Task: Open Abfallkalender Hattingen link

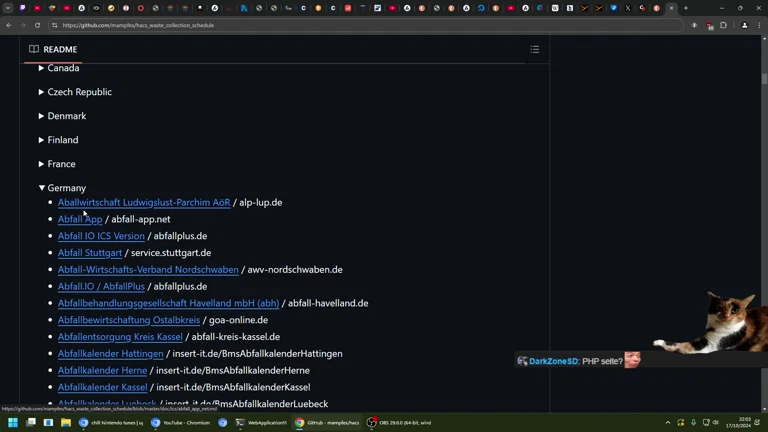Action: (x=110, y=354)
